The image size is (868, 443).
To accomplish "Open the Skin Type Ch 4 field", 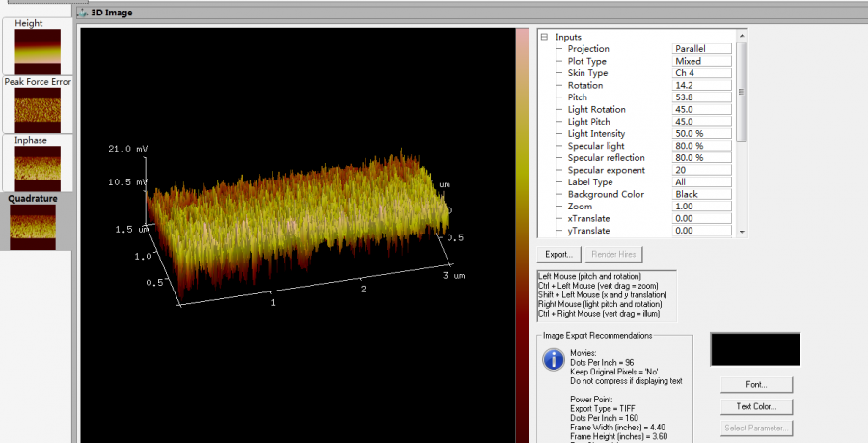I will (701, 73).
